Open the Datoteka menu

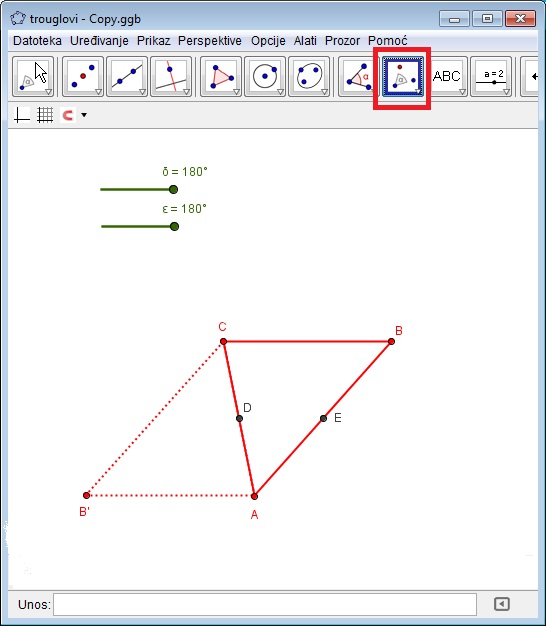[38, 41]
